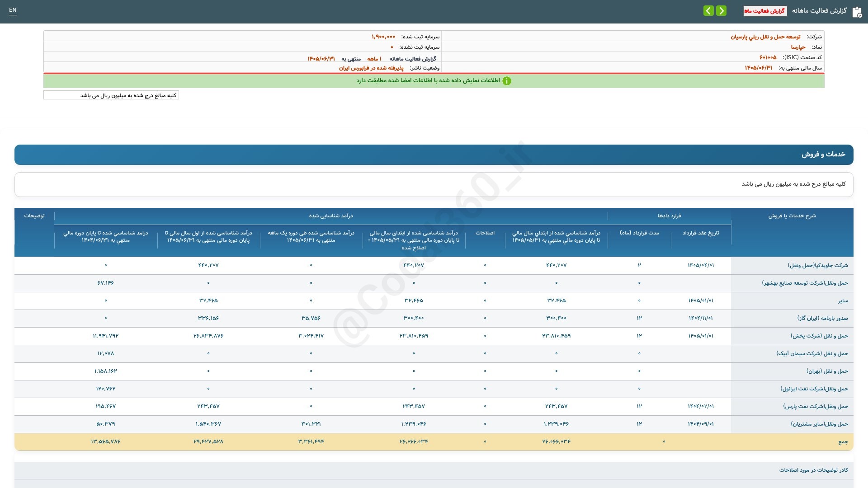Click contract date ۱۴۰۴/۰۹/۰۱ for سایر مشتریان

click(701, 424)
